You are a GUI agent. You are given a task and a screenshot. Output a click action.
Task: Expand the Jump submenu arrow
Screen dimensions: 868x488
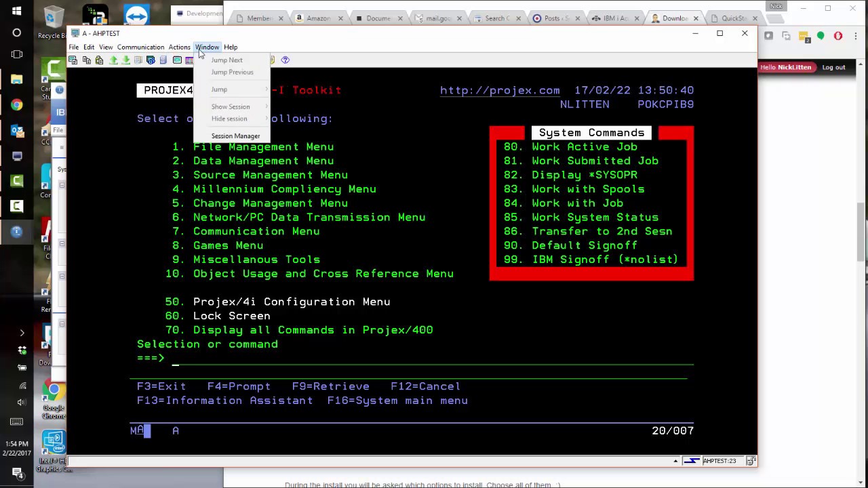point(266,89)
